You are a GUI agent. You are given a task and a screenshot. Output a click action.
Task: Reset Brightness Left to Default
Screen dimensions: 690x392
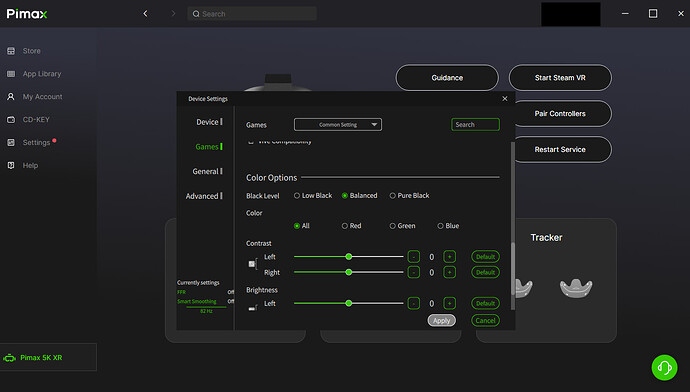coord(485,303)
